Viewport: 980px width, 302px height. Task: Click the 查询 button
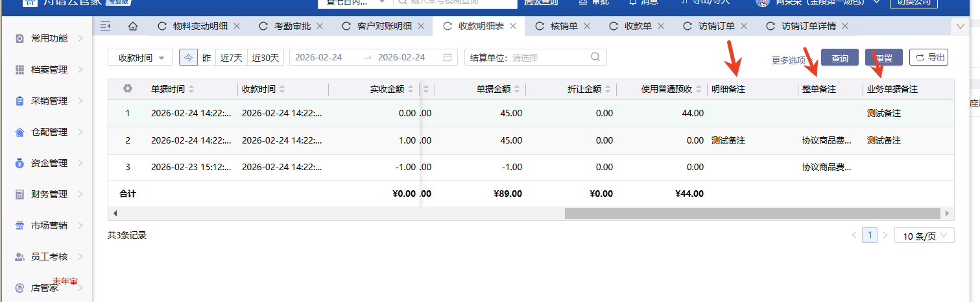coord(839,58)
